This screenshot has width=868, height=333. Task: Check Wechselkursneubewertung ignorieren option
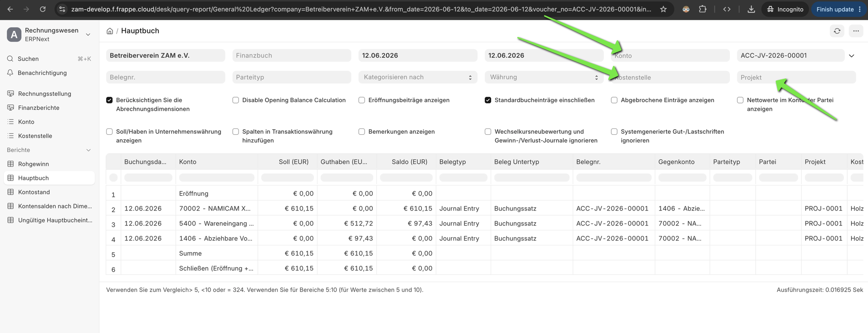(x=488, y=132)
